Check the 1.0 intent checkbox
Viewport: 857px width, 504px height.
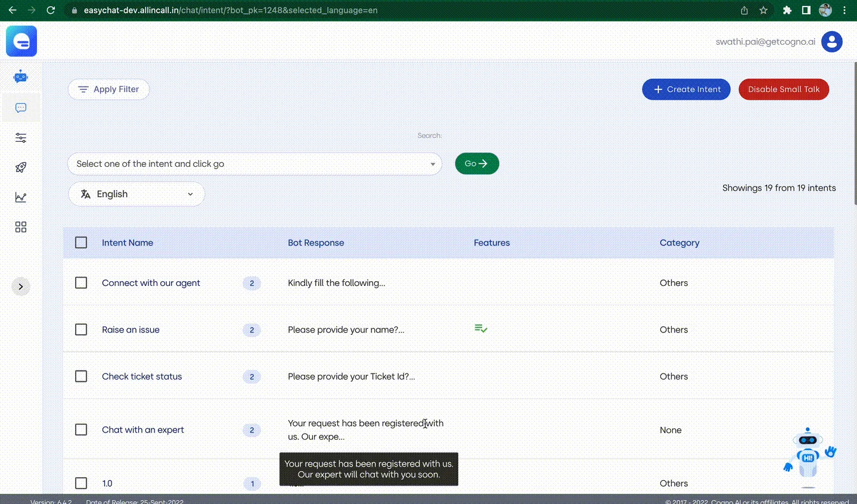81,483
